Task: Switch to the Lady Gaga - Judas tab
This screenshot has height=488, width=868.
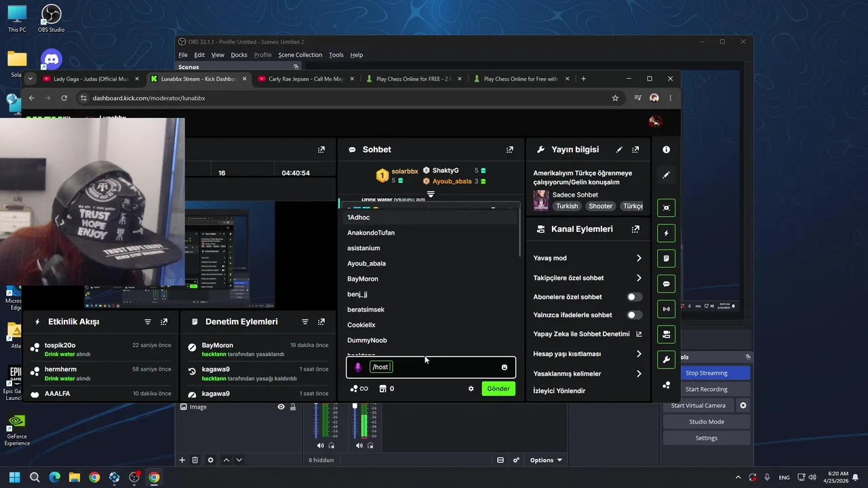Action: pos(90,79)
